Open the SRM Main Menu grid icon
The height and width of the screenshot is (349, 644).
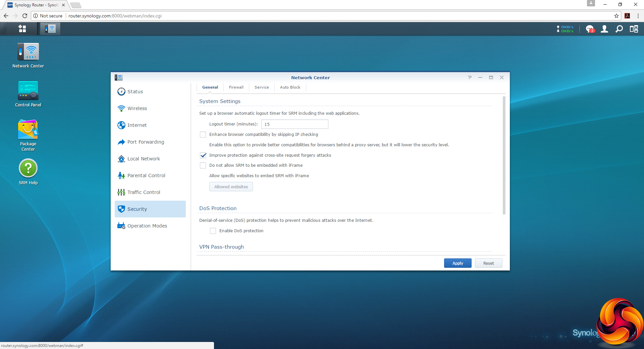click(x=22, y=29)
